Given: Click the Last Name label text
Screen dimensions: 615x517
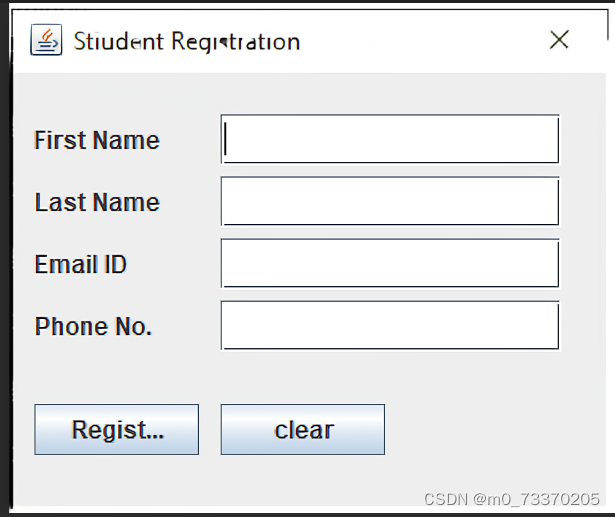Looking at the screenshot, I should point(97,202).
